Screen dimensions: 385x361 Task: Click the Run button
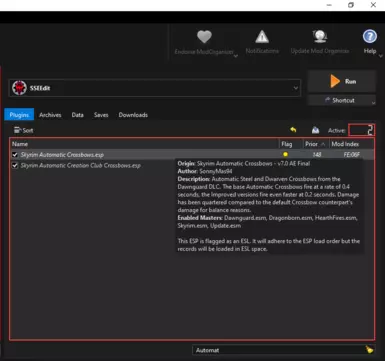coord(342,81)
